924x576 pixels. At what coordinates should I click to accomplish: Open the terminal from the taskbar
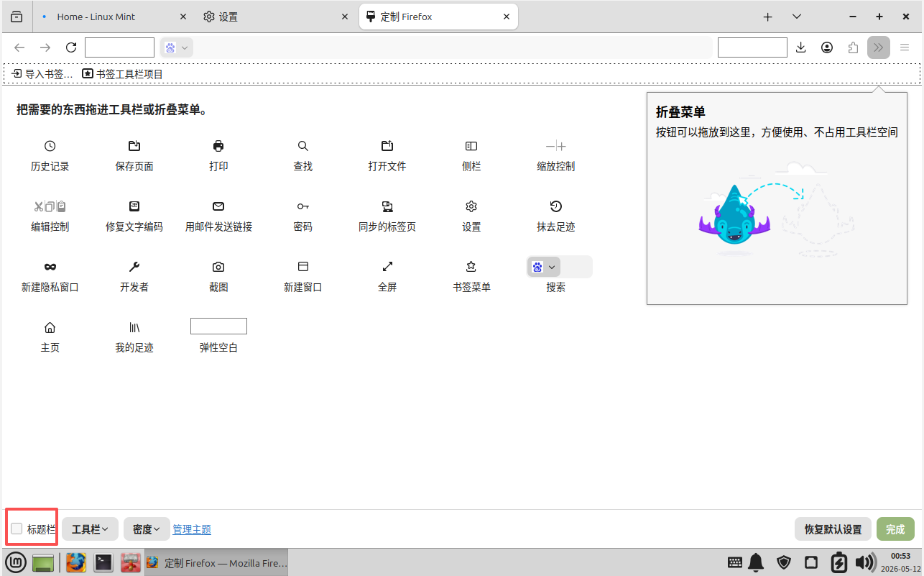click(103, 562)
